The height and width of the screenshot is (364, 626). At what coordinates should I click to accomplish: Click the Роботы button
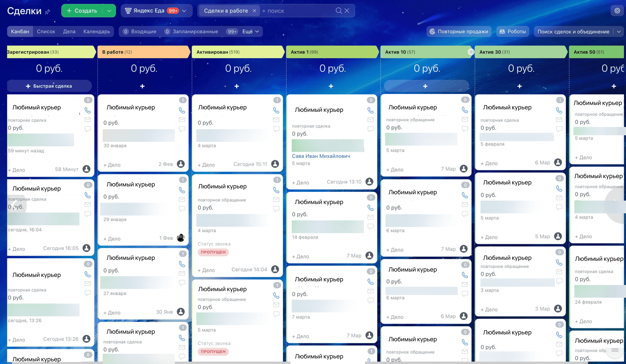click(x=513, y=32)
